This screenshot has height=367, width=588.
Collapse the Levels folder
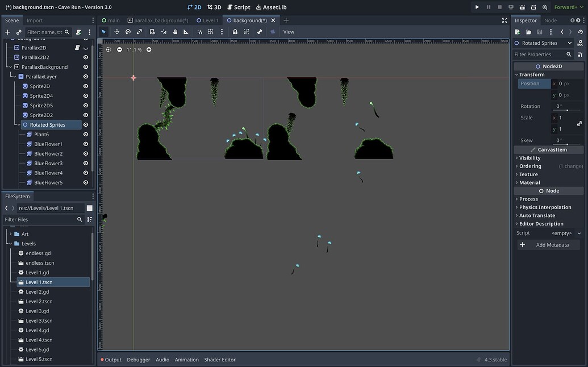[x=10, y=243]
